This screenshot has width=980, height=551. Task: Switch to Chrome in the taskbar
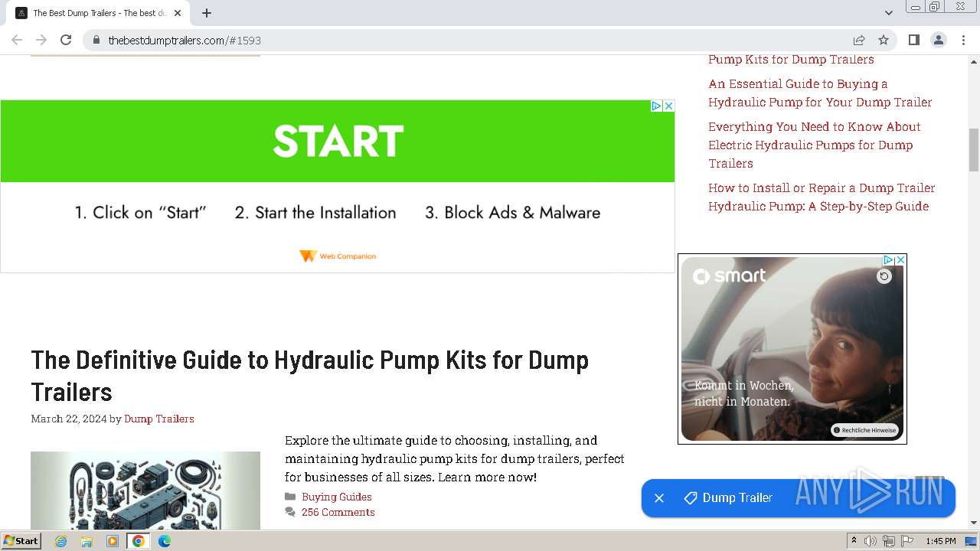click(138, 541)
